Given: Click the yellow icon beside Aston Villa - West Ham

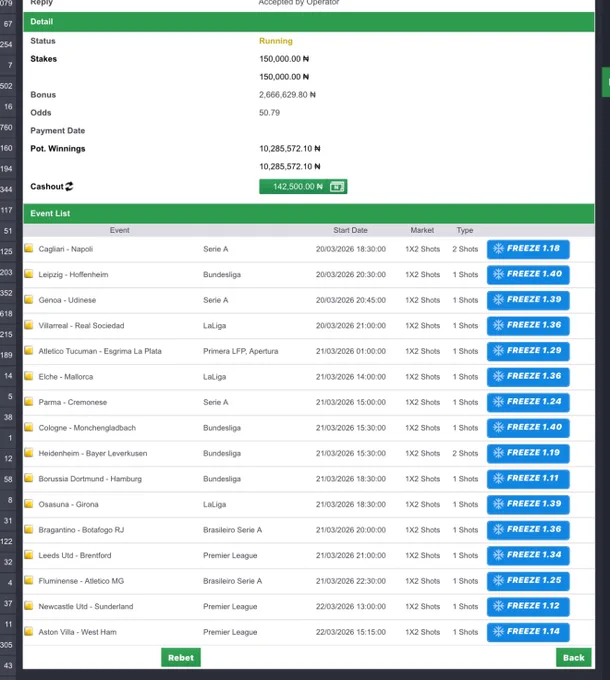Looking at the screenshot, I should pyautogui.click(x=29, y=632).
